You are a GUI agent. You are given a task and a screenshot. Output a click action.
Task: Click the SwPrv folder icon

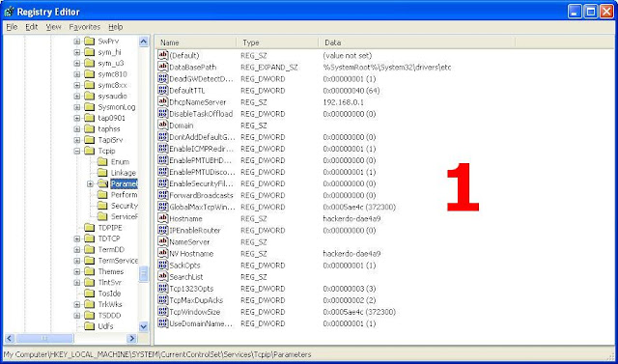pyautogui.click(x=90, y=41)
